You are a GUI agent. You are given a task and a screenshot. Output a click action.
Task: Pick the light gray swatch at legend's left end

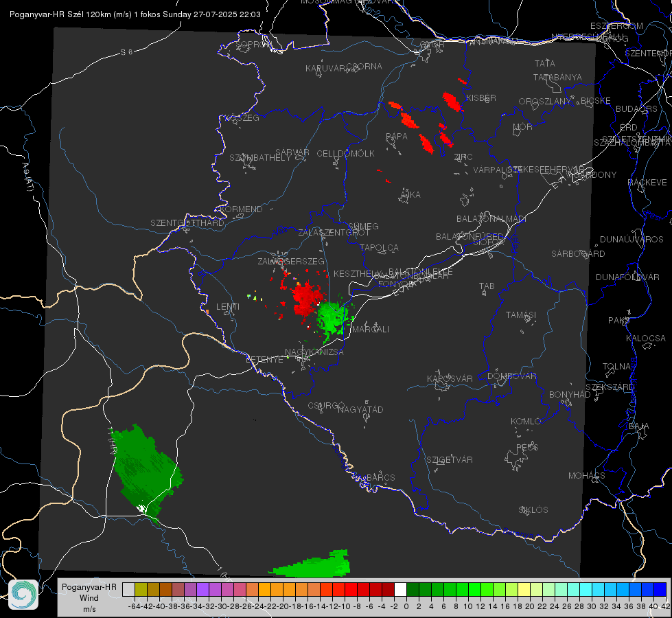[128, 589]
